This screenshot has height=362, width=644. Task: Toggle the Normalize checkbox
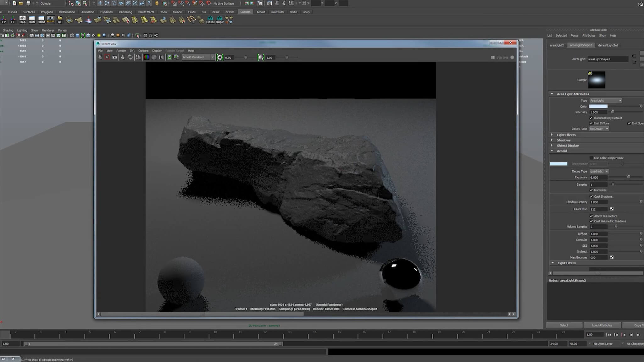tap(591, 190)
